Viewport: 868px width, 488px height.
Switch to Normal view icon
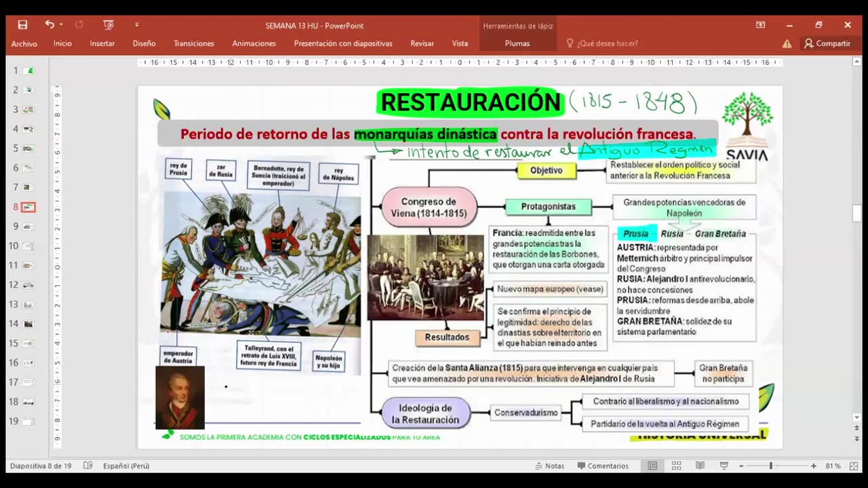[x=652, y=466]
